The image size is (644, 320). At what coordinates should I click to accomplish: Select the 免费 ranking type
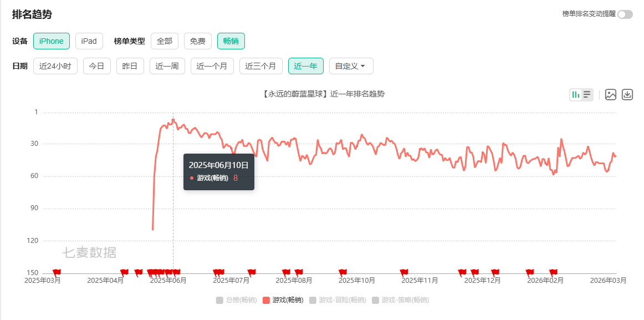coord(197,40)
